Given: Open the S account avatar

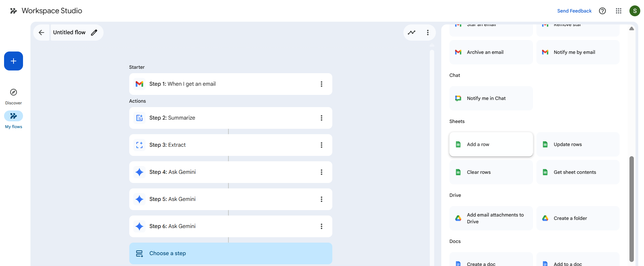Looking at the screenshot, I should [635, 11].
